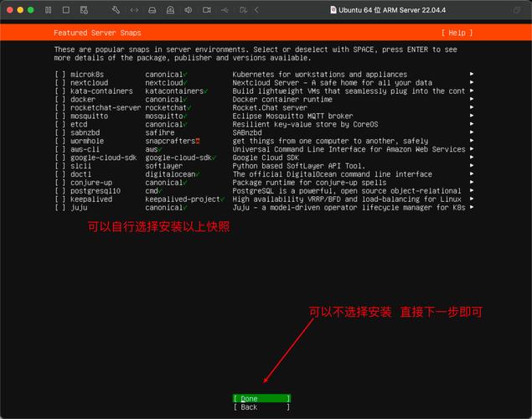This screenshot has width=532, height=419.
Task: Click the network adapter arrows icon
Action: tap(134, 10)
